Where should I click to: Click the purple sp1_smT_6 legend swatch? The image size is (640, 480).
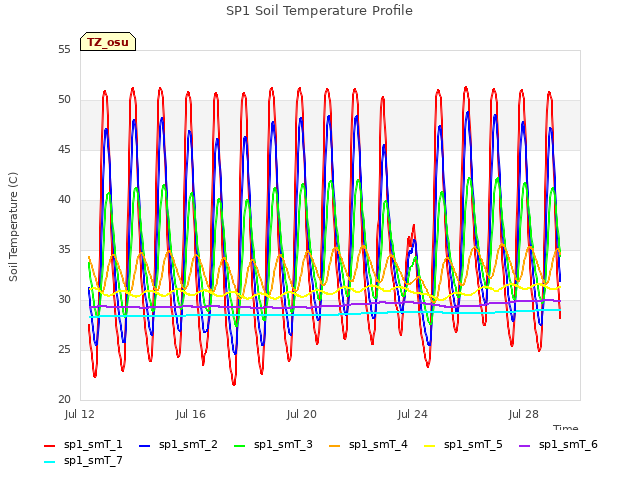coord(524,446)
